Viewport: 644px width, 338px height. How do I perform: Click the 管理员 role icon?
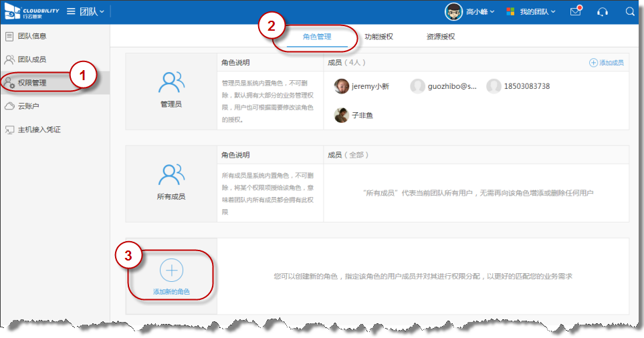tap(171, 83)
